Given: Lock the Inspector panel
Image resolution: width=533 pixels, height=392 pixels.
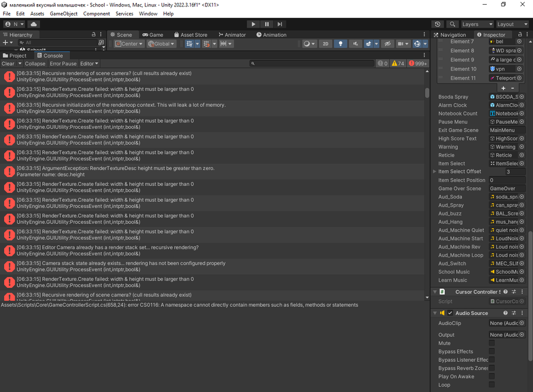Looking at the screenshot, I should tap(520, 34).
